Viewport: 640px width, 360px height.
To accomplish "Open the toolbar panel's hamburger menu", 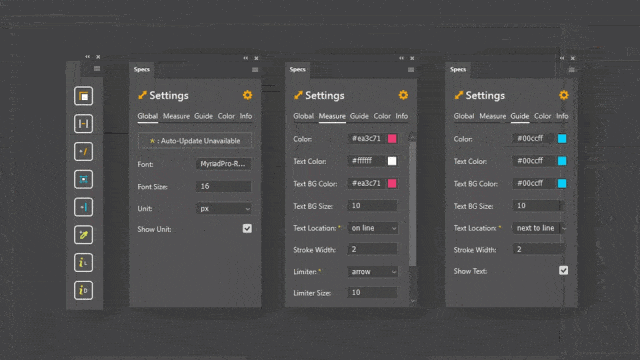I will coord(97,69).
